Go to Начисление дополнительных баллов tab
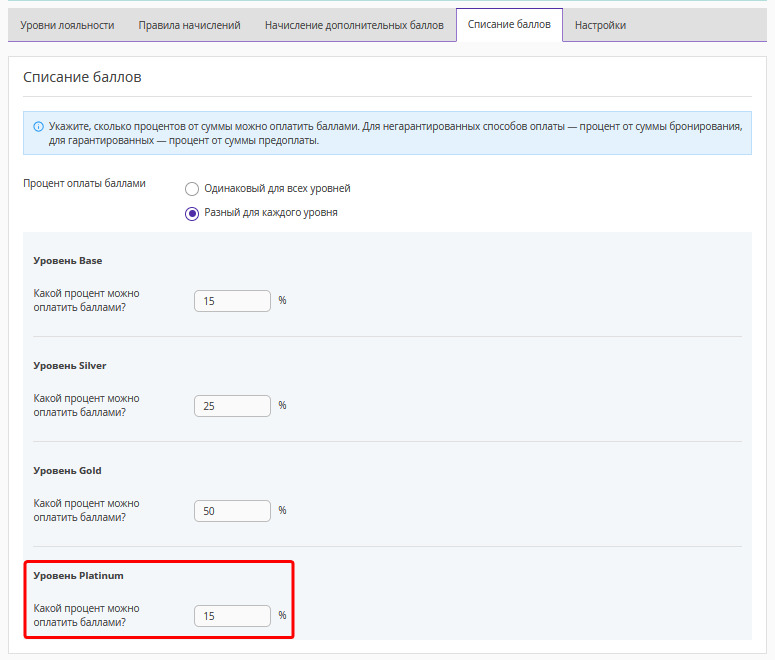775x660 pixels. tap(354, 25)
